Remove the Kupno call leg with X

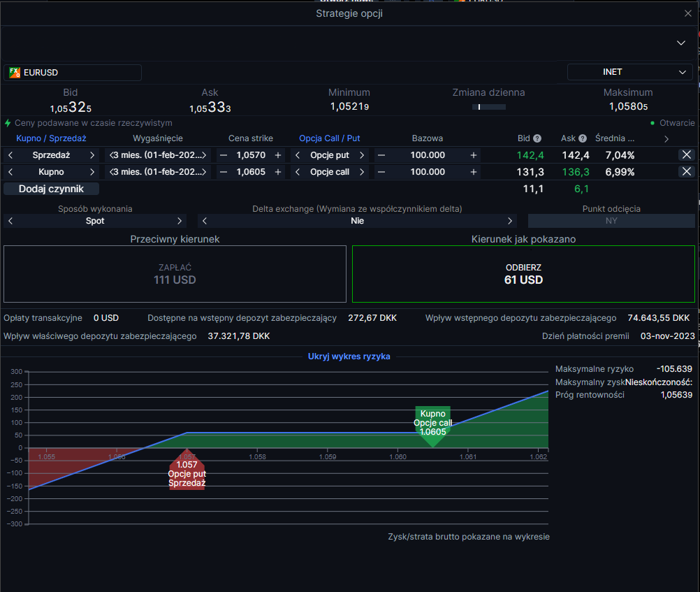click(x=687, y=171)
